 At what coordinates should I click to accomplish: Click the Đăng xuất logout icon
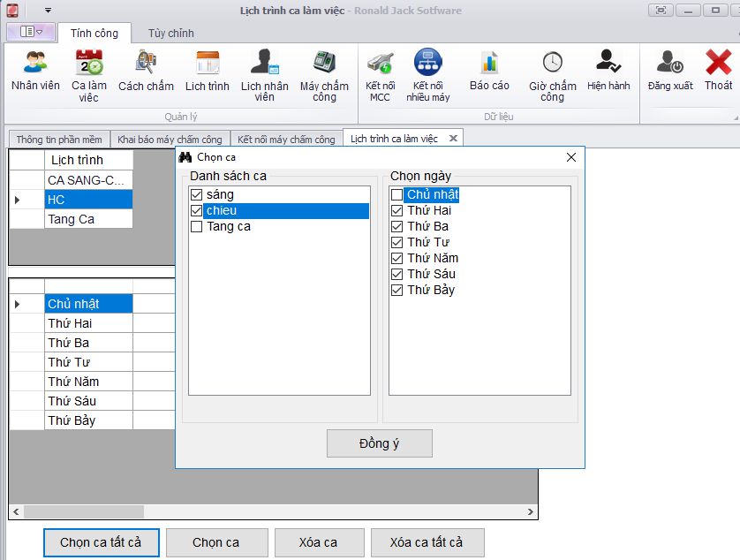point(670,64)
